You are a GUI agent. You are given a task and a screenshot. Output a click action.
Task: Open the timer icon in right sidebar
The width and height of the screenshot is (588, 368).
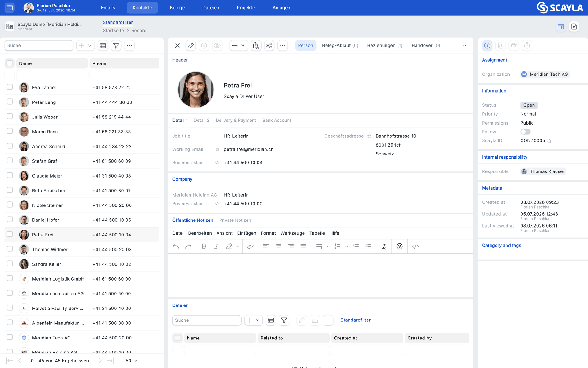pos(527,46)
